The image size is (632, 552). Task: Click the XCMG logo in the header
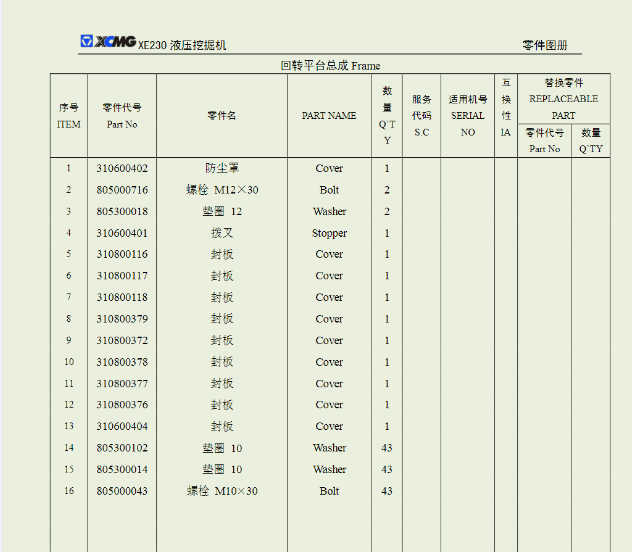point(107,42)
